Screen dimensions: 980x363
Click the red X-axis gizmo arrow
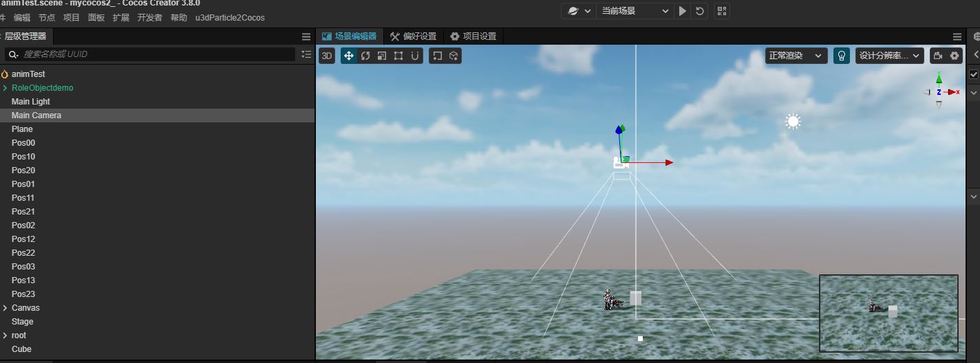[668, 163]
